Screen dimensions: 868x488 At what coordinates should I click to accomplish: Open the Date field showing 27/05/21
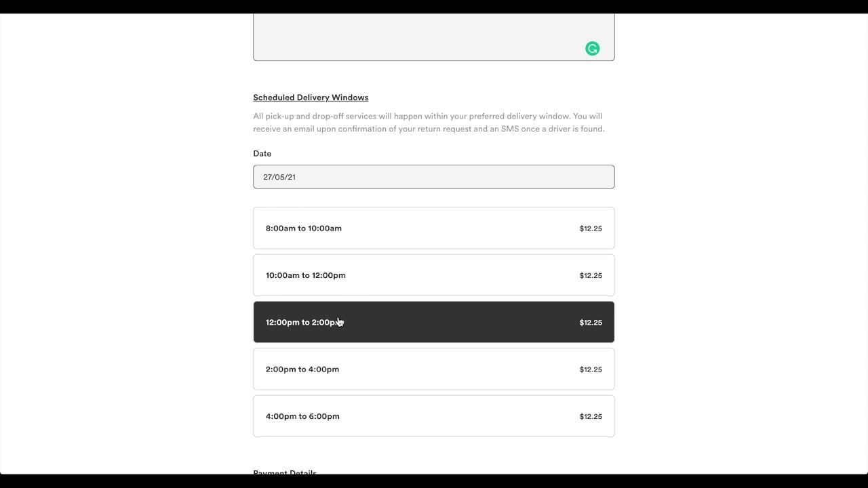coord(433,177)
